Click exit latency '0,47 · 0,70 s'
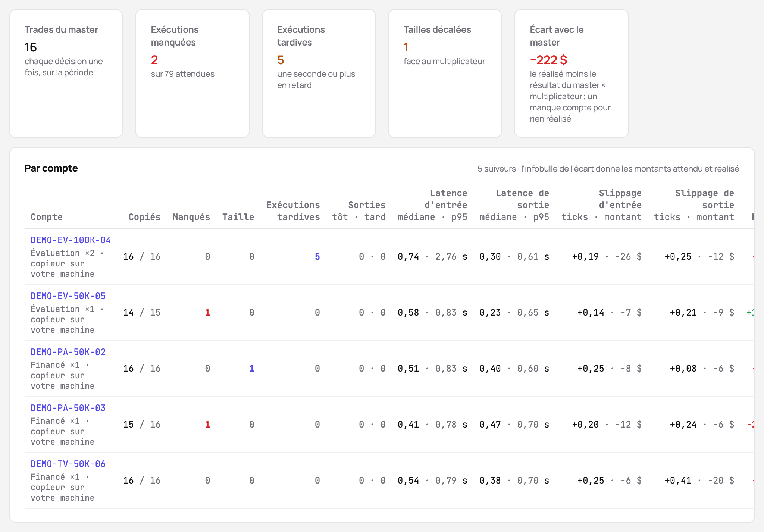The width and height of the screenshot is (764, 532). coord(514,425)
